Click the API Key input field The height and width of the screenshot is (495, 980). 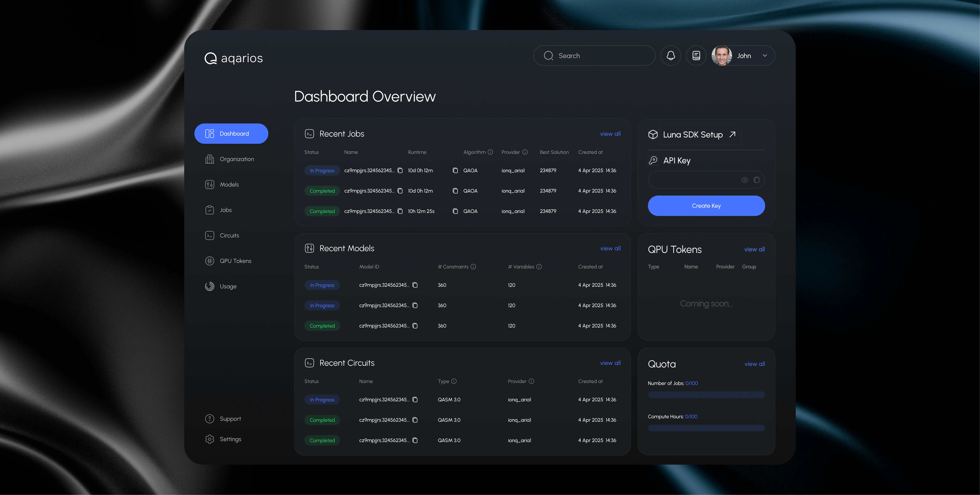[706, 180]
